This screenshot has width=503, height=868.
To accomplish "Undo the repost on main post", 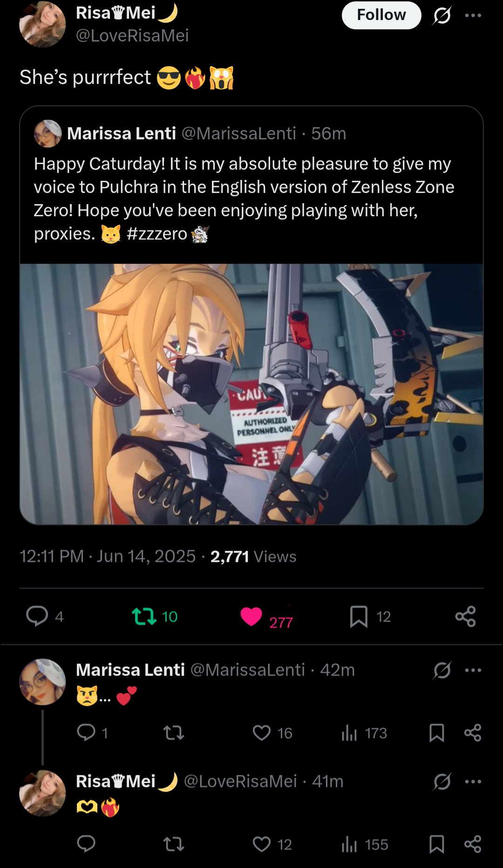I will click(x=144, y=616).
